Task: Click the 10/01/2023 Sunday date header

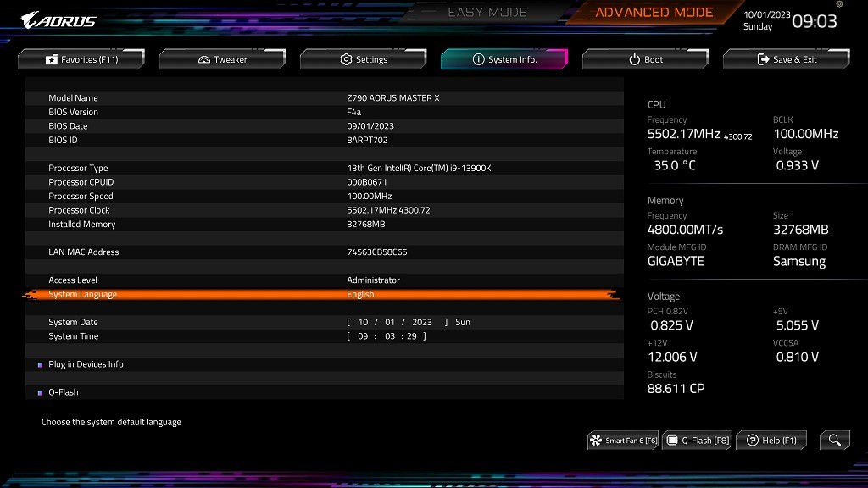Action: tap(766, 20)
